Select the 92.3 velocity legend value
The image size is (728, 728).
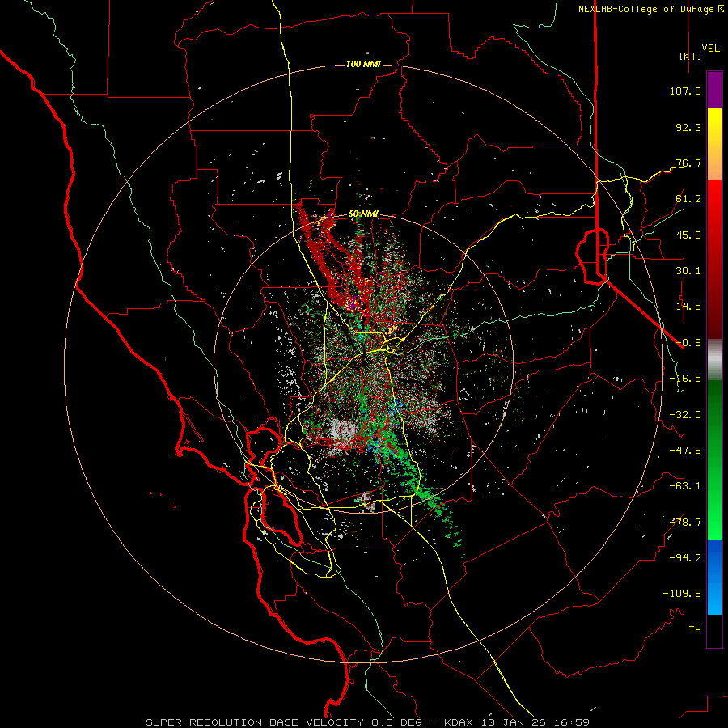pos(688,127)
